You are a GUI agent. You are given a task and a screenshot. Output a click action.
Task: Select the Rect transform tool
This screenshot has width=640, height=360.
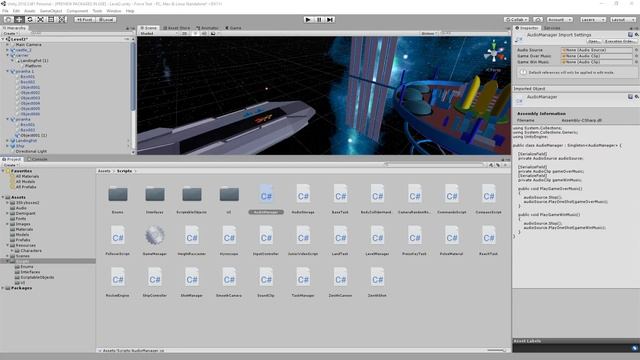(x=51, y=20)
